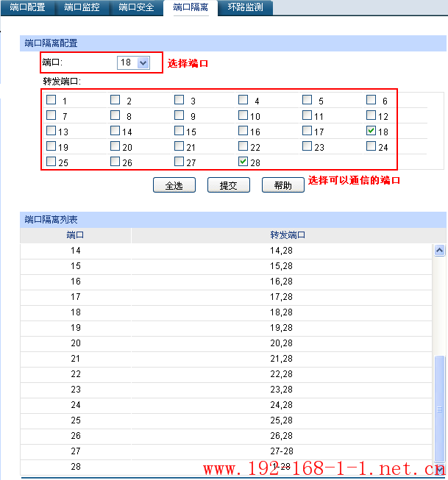448x480 pixels.
Task: Switch to the 端口监控 tab
Action: pos(82,7)
